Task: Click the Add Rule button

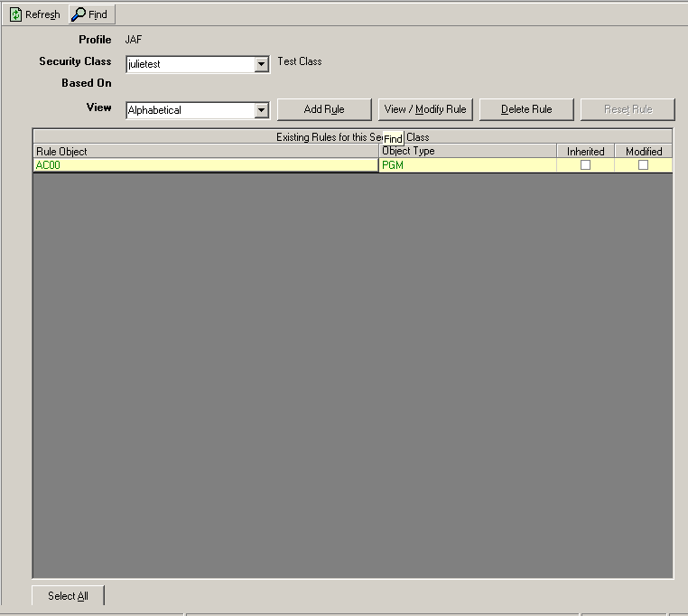Action: tap(324, 109)
